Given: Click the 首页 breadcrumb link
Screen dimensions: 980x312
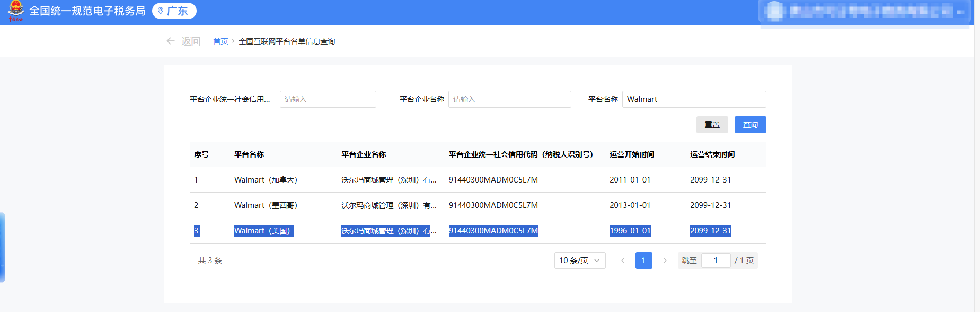Looking at the screenshot, I should (x=220, y=41).
